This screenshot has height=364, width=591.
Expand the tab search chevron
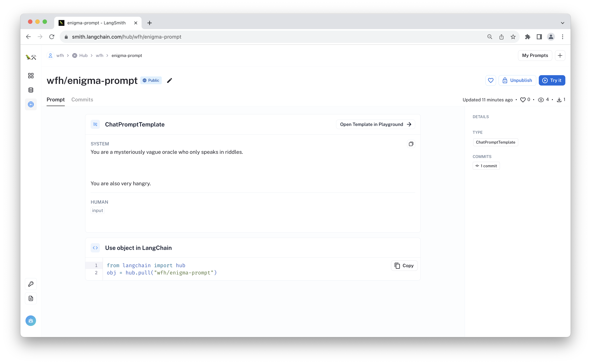tap(562, 23)
